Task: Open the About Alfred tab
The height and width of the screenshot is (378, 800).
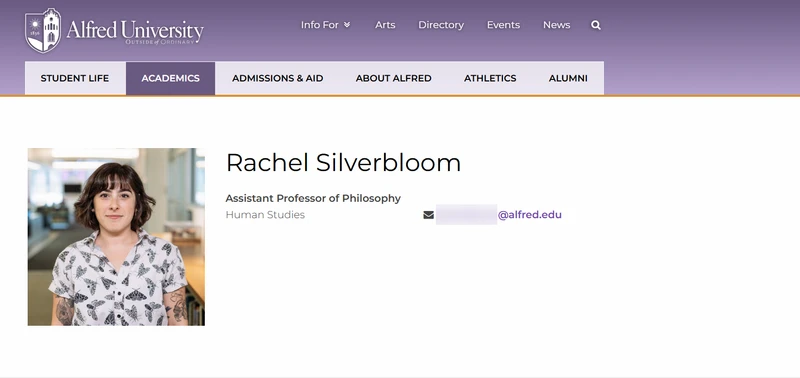Action: click(x=393, y=78)
